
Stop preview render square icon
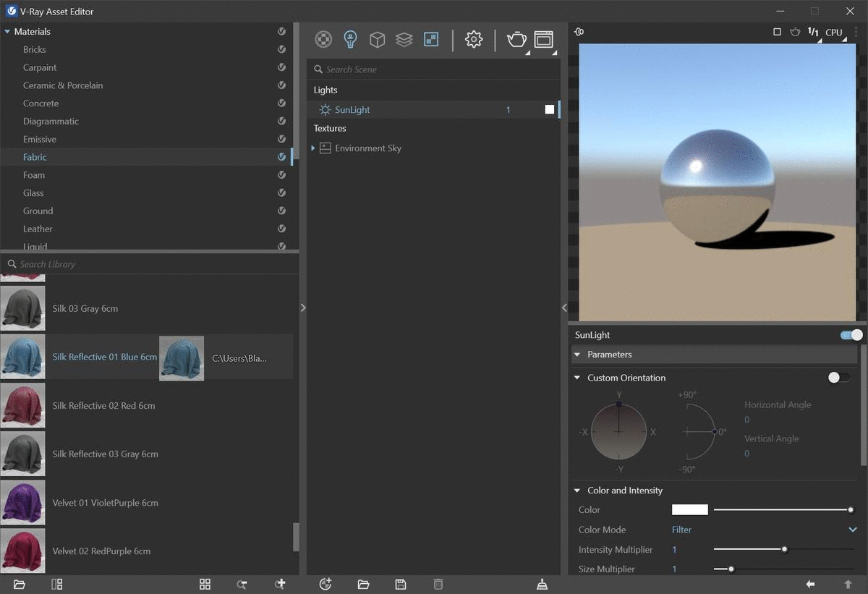click(777, 32)
